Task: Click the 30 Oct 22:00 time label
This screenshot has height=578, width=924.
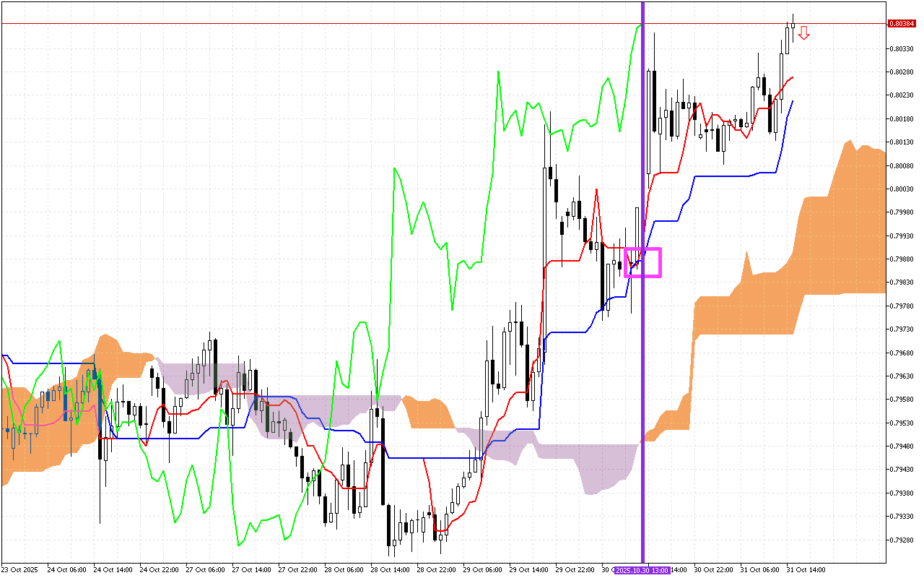Action: click(x=713, y=570)
